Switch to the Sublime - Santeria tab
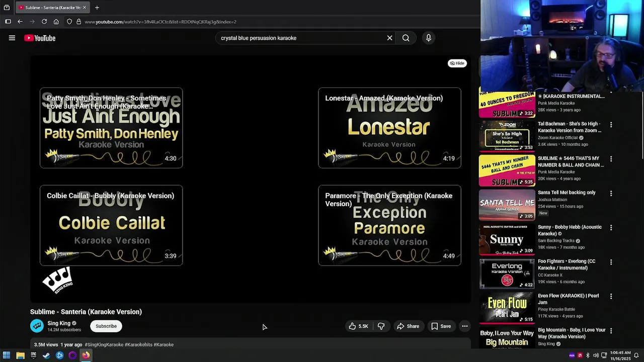644x362 pixels. [53, 8]
